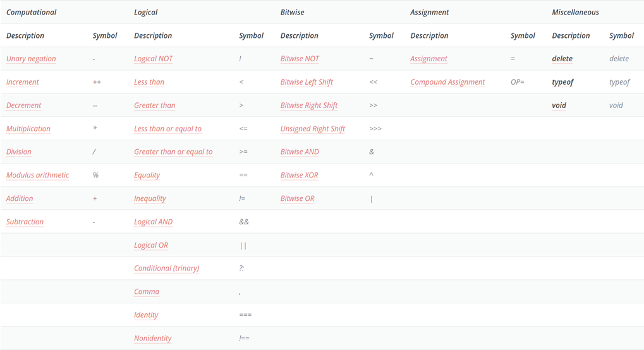Image resolution: width=644 pixels, height=350 pixels.
Task: Follow the Compound Assignment link
Action: point(447,82)
